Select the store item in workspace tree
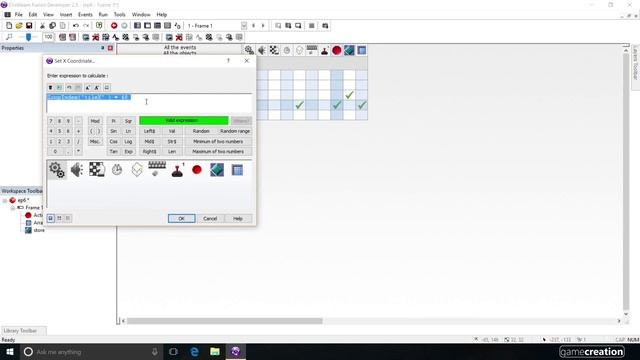 tap(39, 230)
